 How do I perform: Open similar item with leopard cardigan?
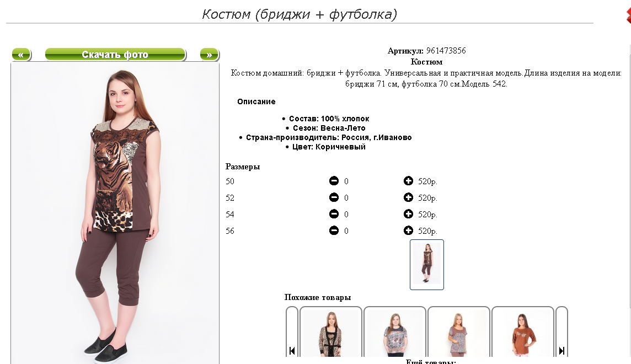(331, 332)
